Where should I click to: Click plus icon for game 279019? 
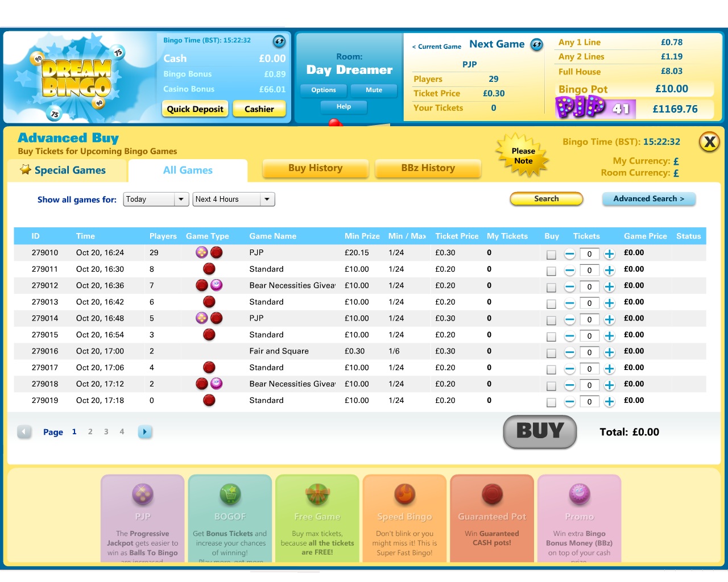coord(609,402)
